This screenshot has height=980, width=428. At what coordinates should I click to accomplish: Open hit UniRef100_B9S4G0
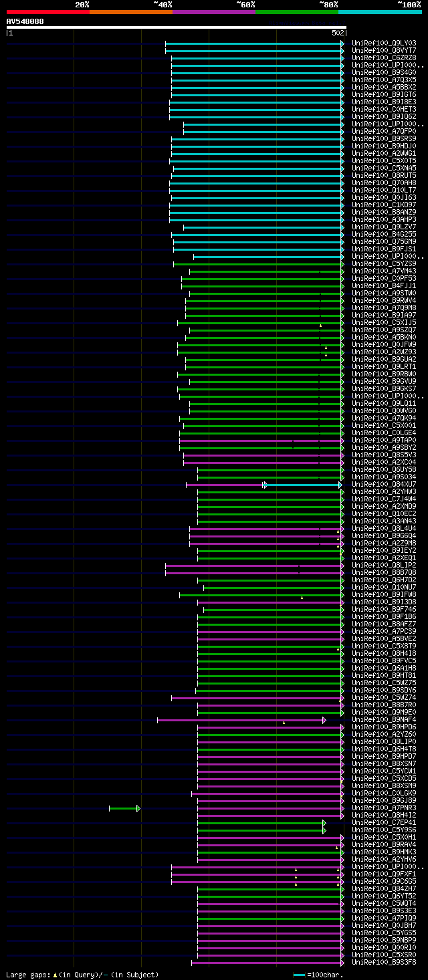[384, 72]
